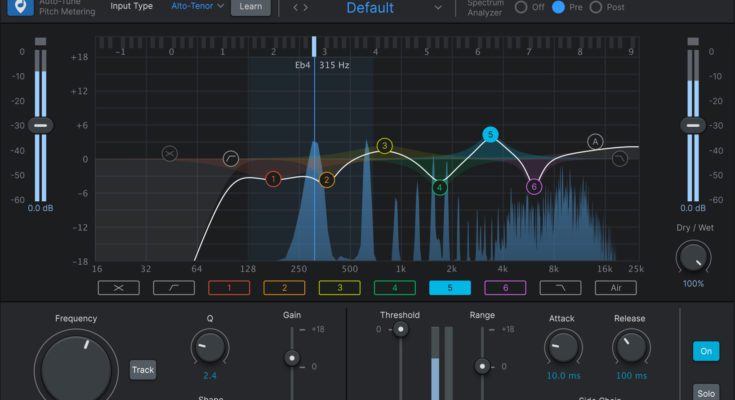735x400 pixels.
Task: Click the low-pass filter node on graph
Action: click(620, 158)
